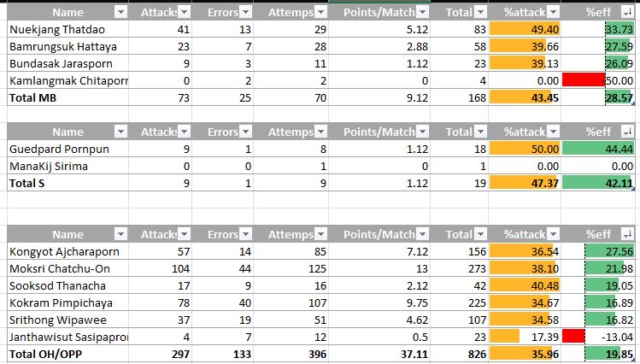Open Name filter dropdown in first table
Screen dimensions: 640x364
120,13
